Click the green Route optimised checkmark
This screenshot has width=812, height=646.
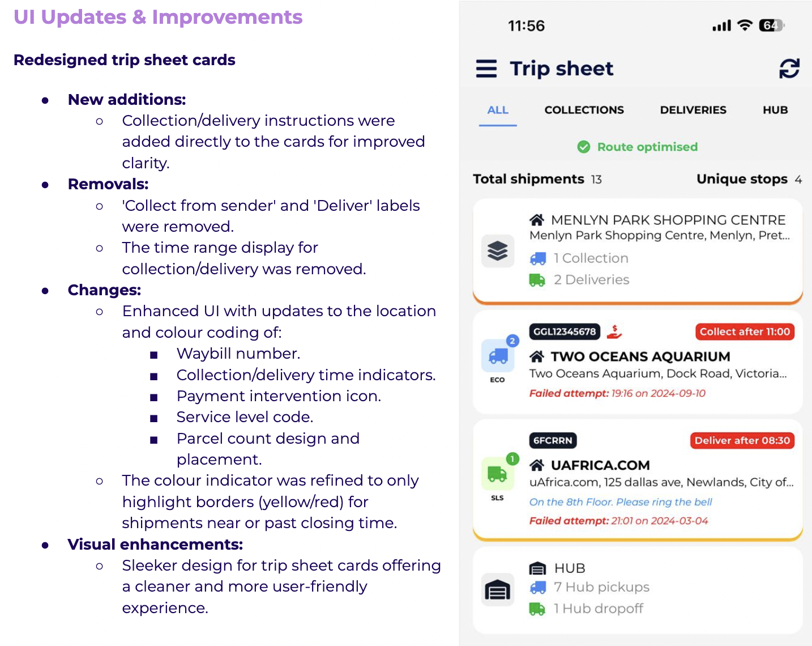(x=583, y=147)
